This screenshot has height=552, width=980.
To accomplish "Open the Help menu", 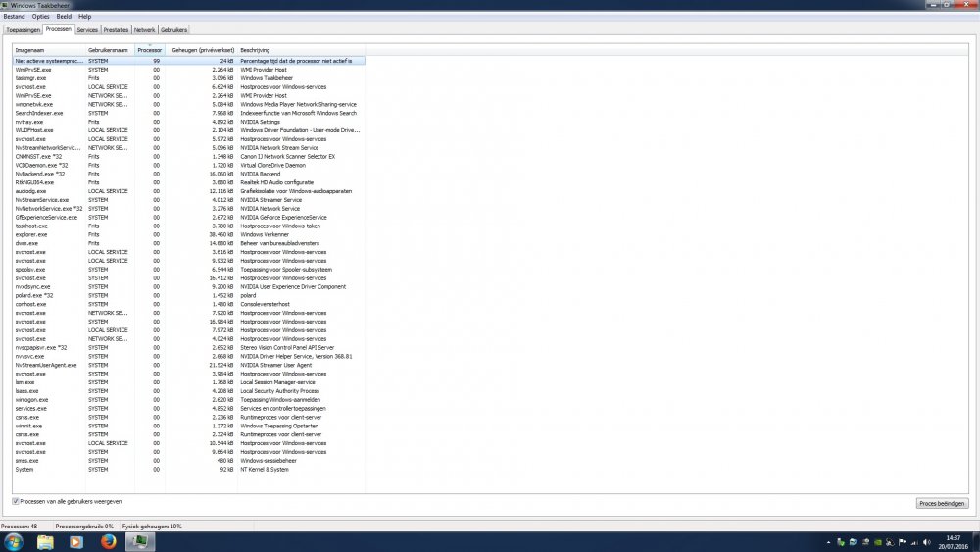I will point(85,17).
